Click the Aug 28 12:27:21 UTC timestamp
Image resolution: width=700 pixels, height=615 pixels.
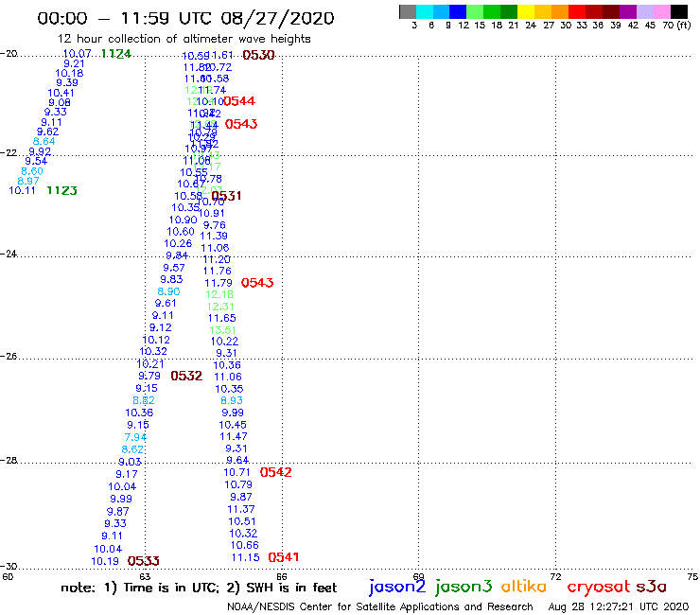[x=619, y=607]
